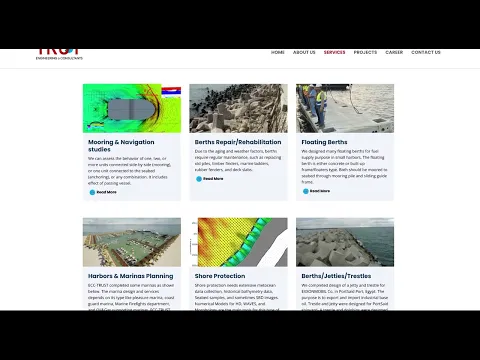Open the Mooring & Navigation studies heading
This screenshot has height=360, width=480.
[x=121, y=146]
